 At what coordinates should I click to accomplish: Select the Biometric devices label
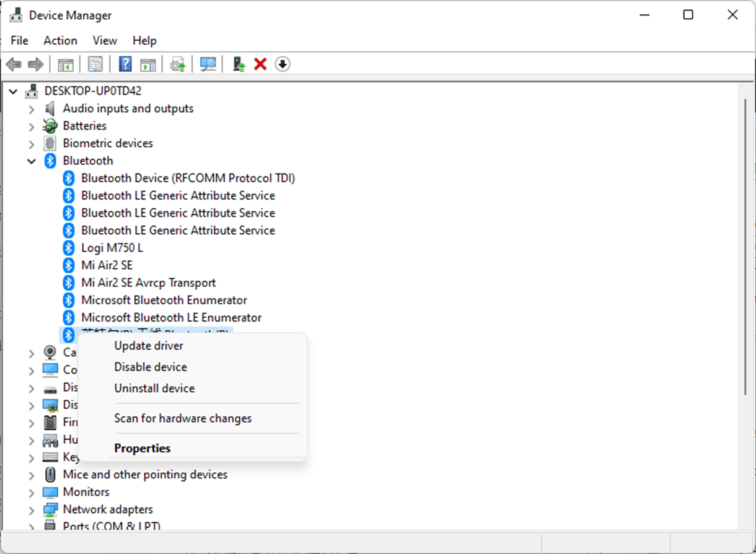[108, 143]
